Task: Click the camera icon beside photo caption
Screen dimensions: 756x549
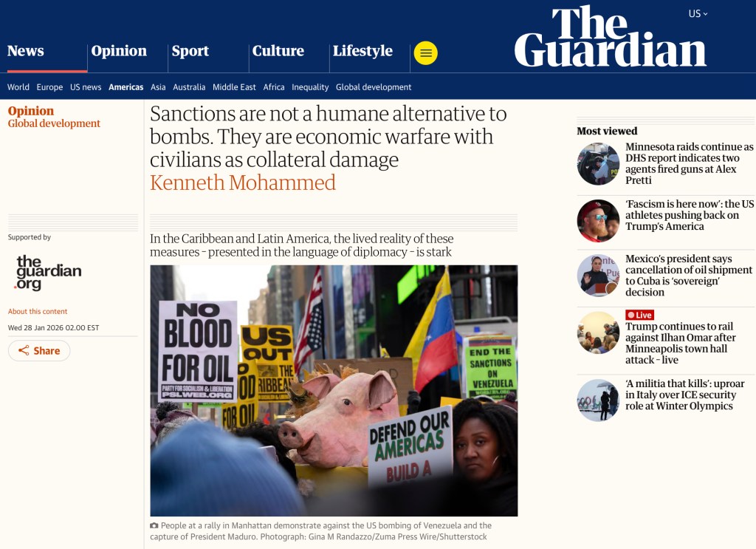Action: 154,525
